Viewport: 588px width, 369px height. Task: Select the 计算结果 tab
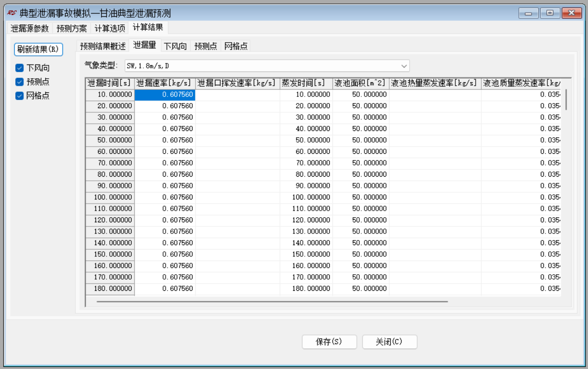click(x=148, y=27)
